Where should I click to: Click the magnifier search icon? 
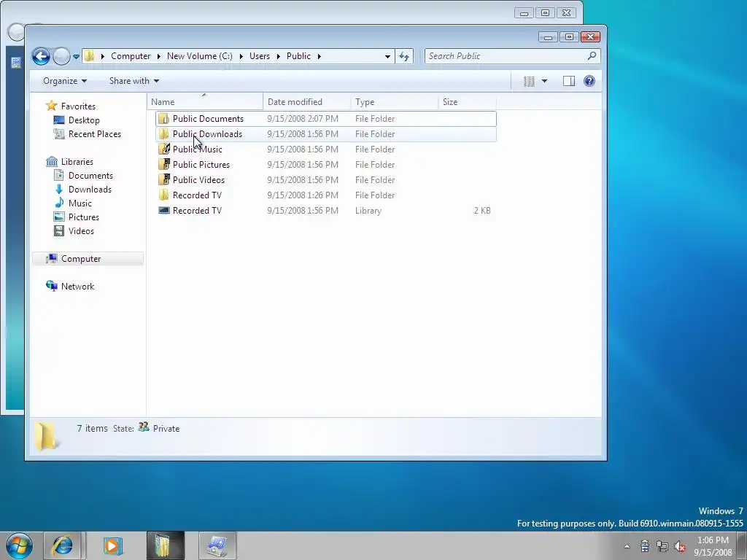click(x=592, y=55)
